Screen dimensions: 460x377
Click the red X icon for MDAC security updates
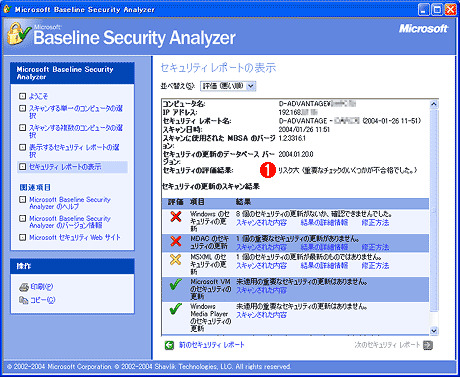tap(176, 241)
